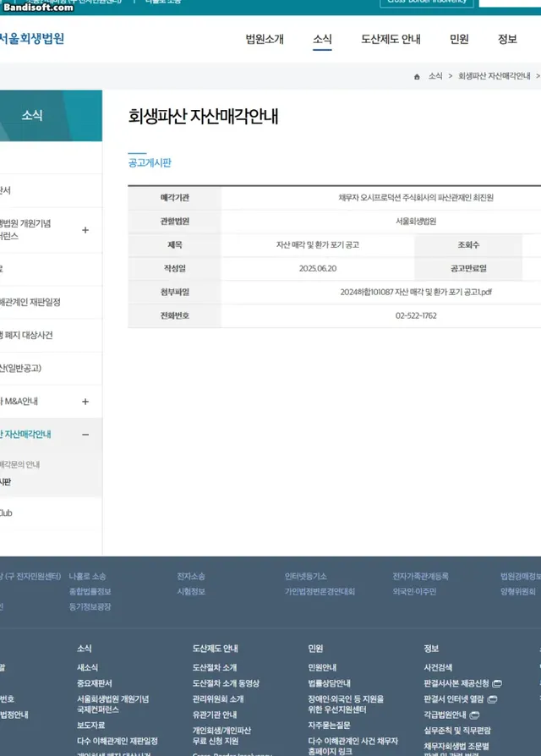Click the 서울회생법원 logo
The height and width of the screenshot is (756, 541).
click(x=31, y=39)
